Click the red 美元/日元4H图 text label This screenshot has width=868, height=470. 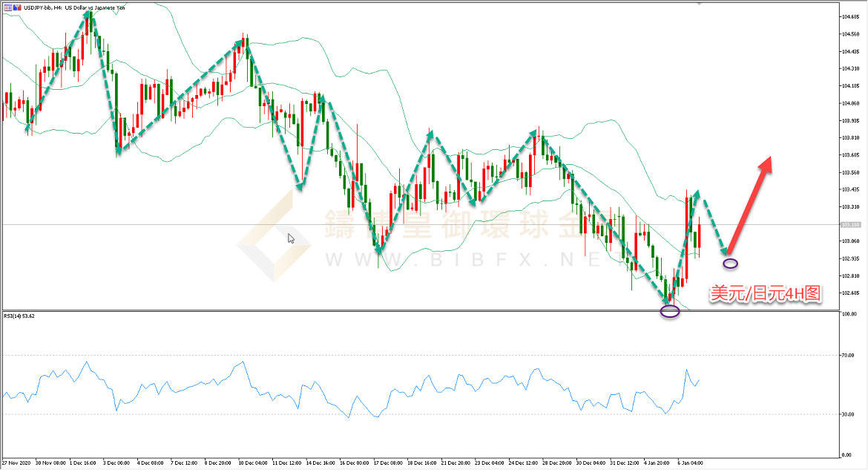click(764, 294)
